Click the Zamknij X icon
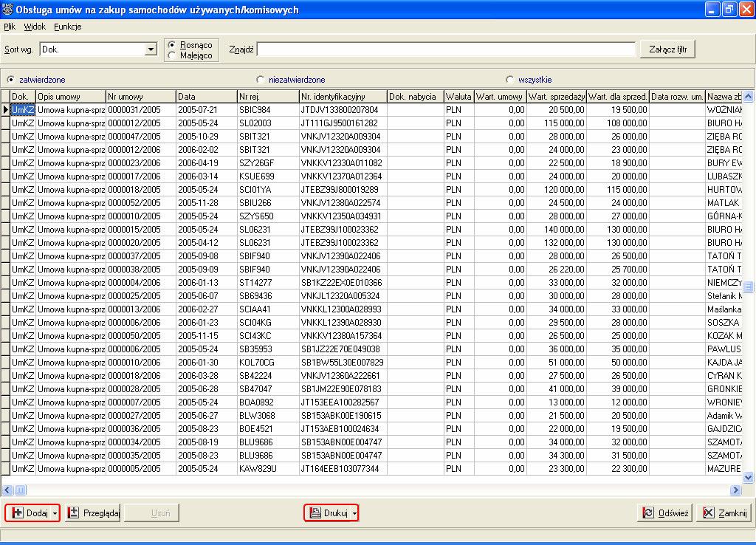756x545 pixels. pyautogui.click(x=708, y=513)
